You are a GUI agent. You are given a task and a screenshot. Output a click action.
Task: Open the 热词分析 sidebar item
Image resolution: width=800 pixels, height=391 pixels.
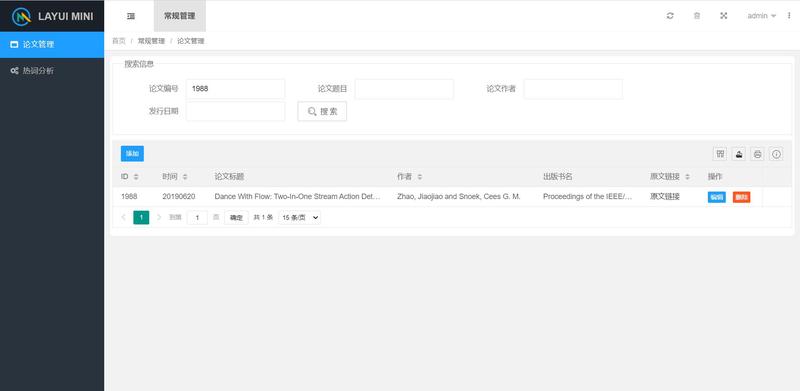tap(52, 71)
